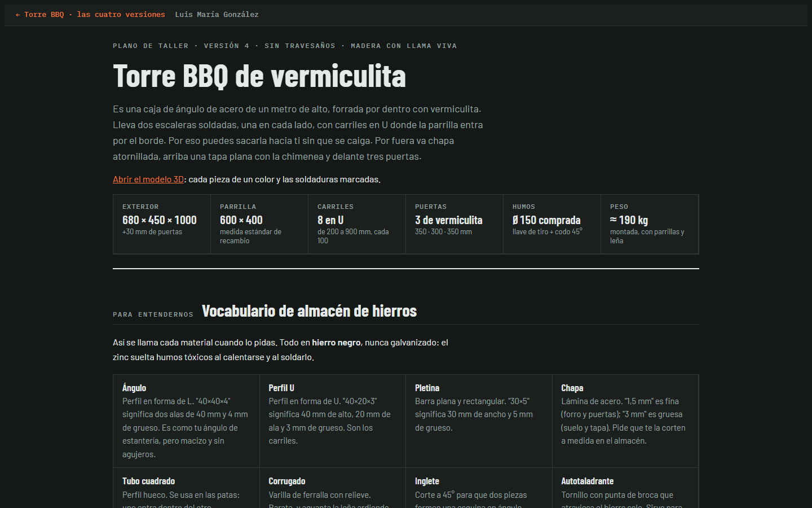Click the Carriles value 8 en U
This screenshot has width=812, height=508.
click(x=330, y=220)
